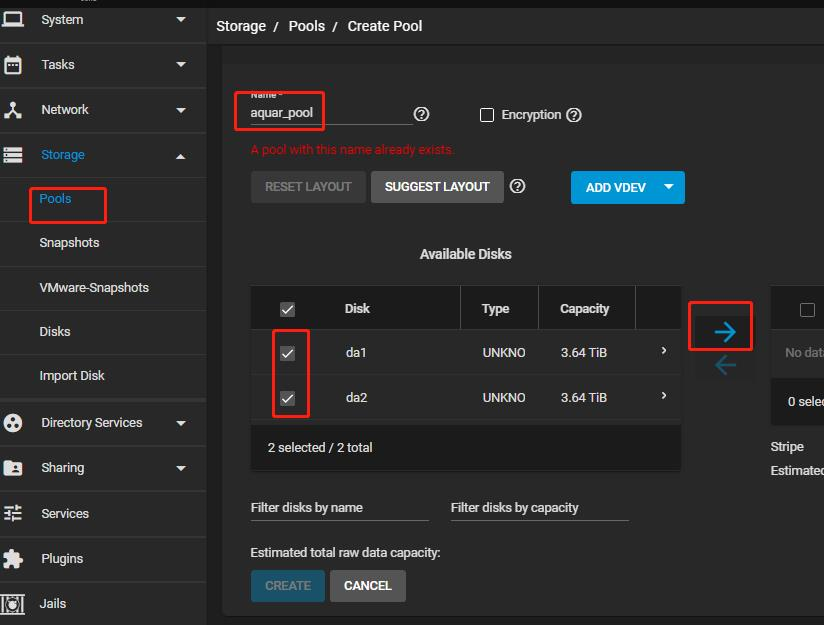Open help icon next to Suggest Layout
This screenshot has height=625, width=824.
(x=517, y=186)
